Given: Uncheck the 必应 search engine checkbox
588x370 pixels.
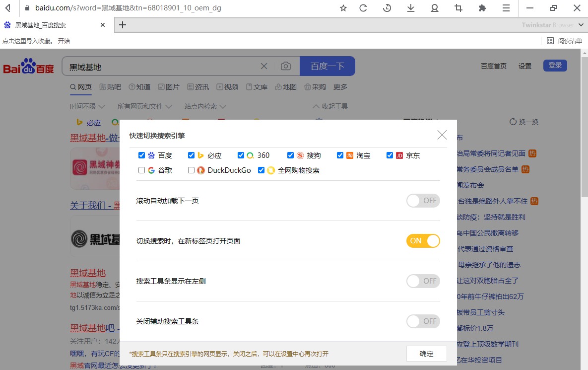Looking at the screenshot, I should pyautogui.click(x=191, y=155).
